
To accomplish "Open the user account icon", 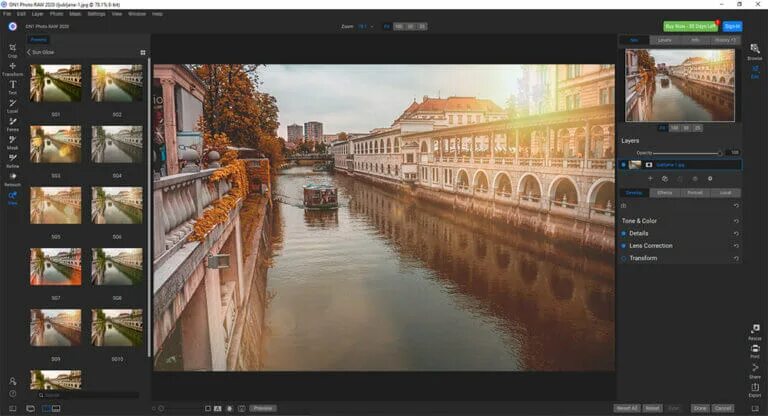I will point(13,381).
